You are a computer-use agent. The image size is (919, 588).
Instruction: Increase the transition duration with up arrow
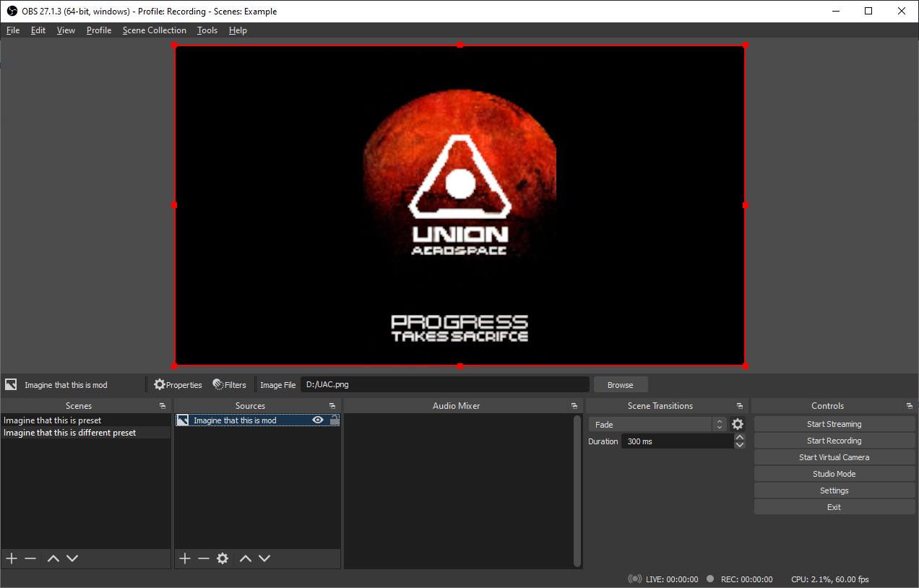point(740,437)
